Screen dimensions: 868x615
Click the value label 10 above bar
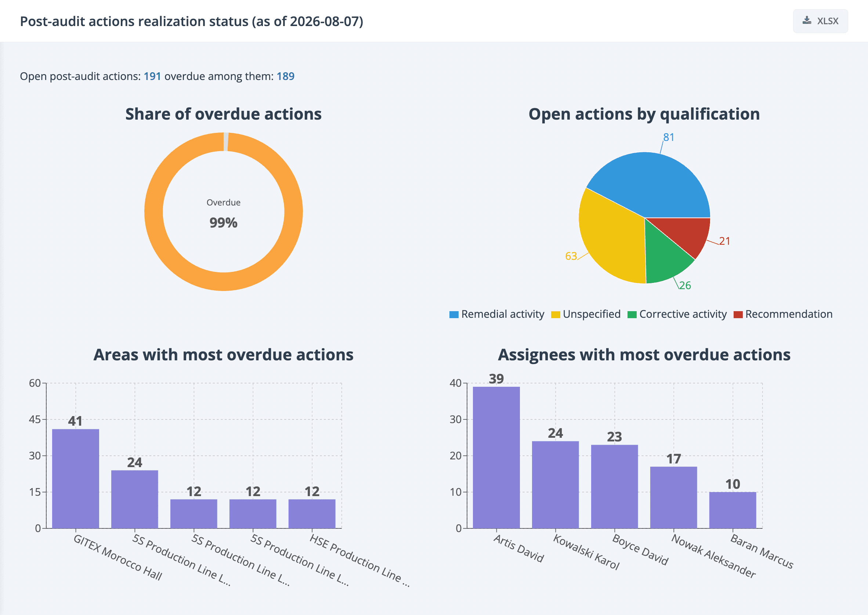(733, 484)
